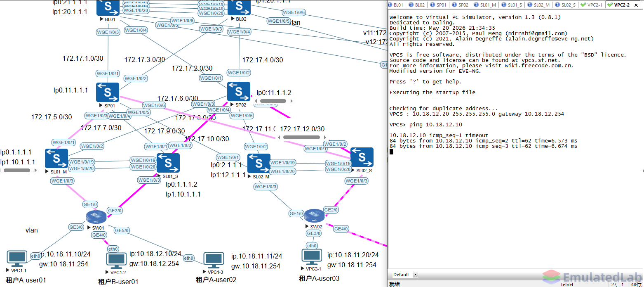Select the BL02 switch node icon

tap(239, 7)
